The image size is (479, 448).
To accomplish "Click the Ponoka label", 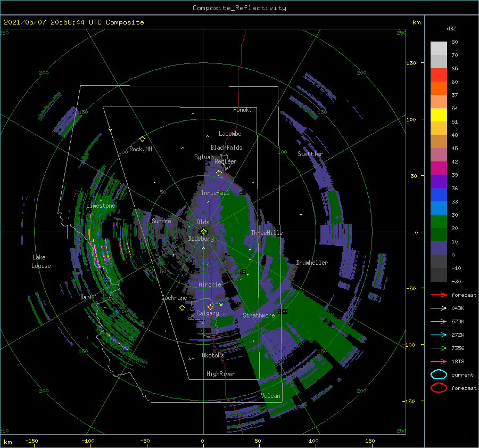I will click(x=243, y=110).
